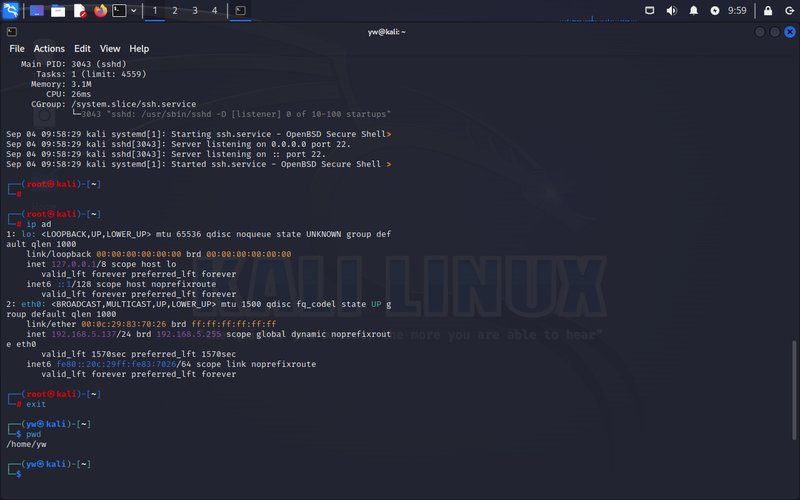Open the file manager from panel
Screen dimensions: 800x500
coord(58,11)
